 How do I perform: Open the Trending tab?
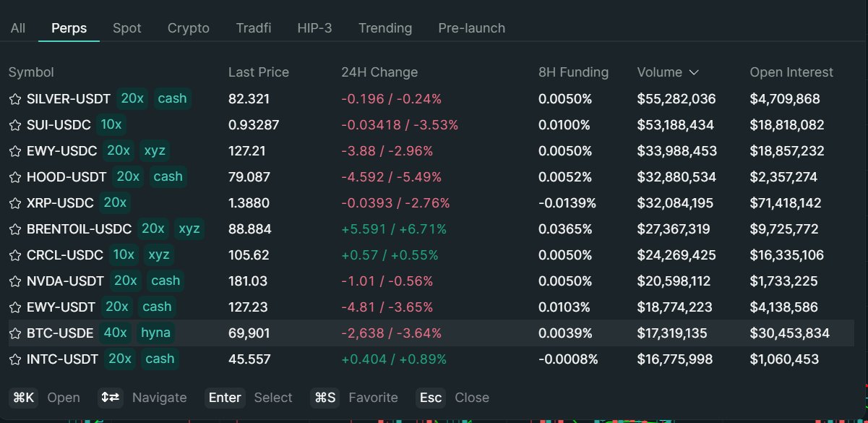(385, 28)
